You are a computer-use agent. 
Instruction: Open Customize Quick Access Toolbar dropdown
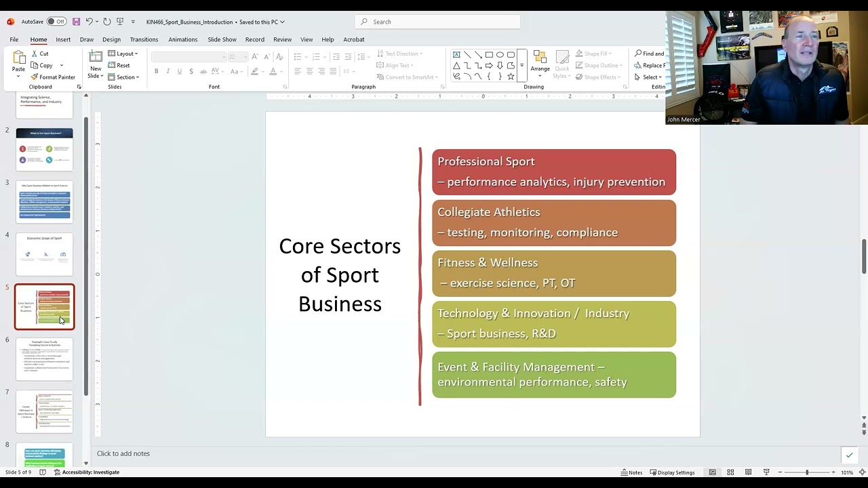133,22
